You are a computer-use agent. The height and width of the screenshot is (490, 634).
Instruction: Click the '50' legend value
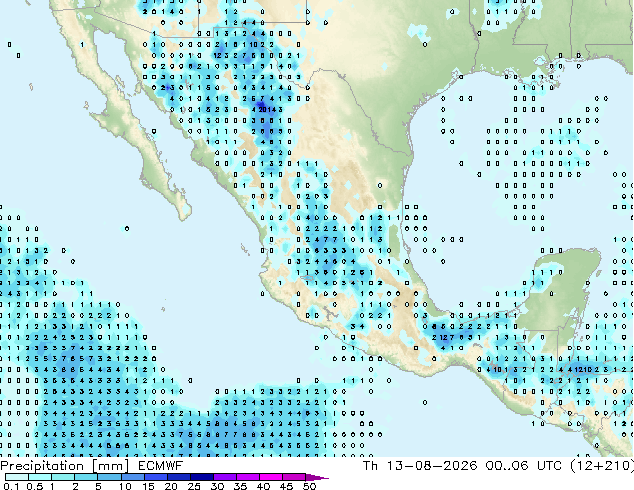coord(309,486)
